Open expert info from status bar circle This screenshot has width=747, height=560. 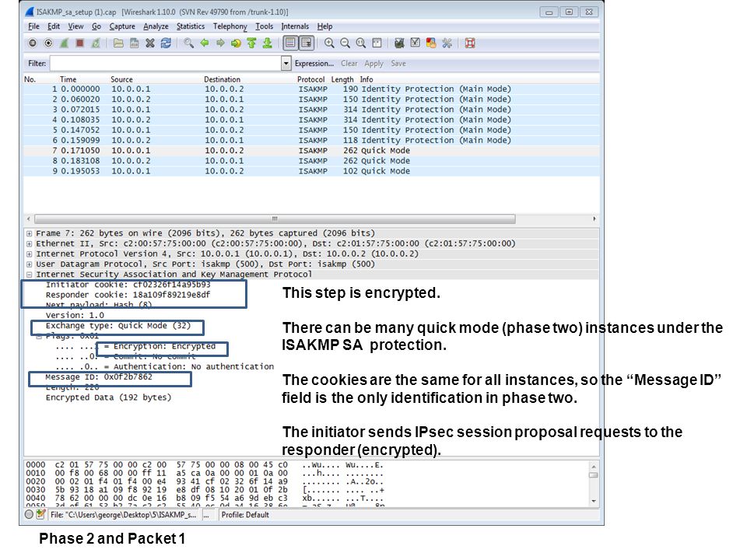tap(29, 514)
